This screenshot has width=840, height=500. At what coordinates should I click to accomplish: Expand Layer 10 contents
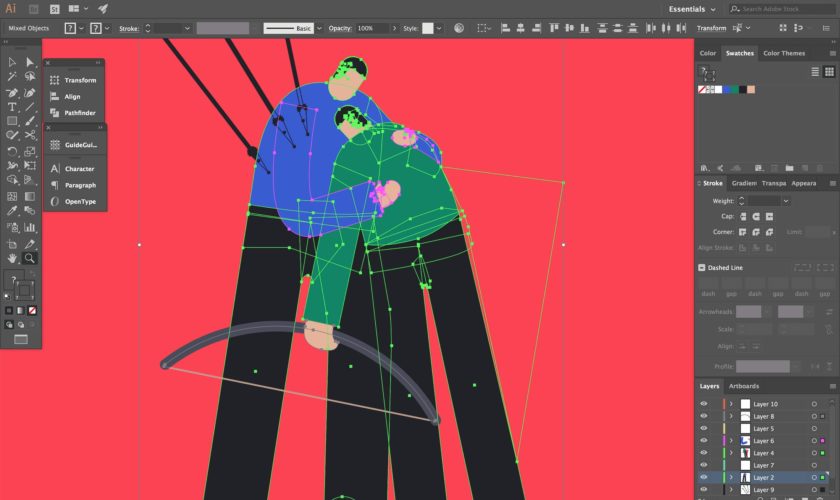(731, 404)
